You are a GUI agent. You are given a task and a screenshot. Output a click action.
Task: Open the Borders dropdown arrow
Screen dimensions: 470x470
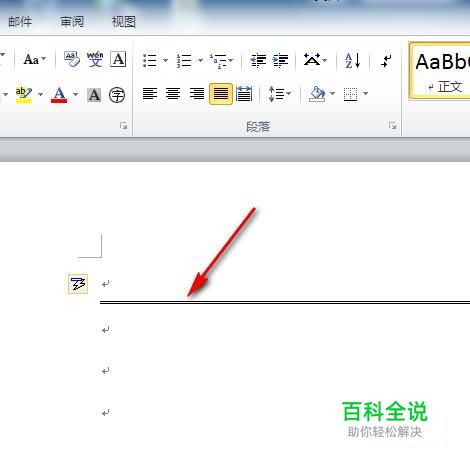[x=366, y=94]
